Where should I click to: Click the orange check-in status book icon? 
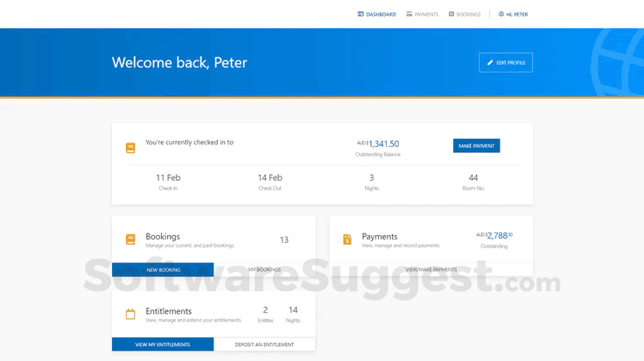point(130,148)
